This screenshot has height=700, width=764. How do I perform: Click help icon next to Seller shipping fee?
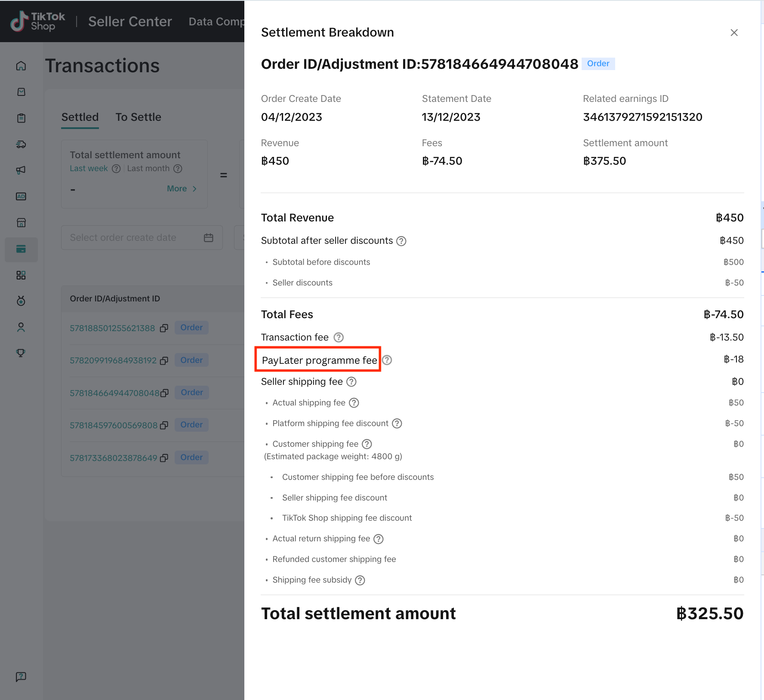[351, 382]
